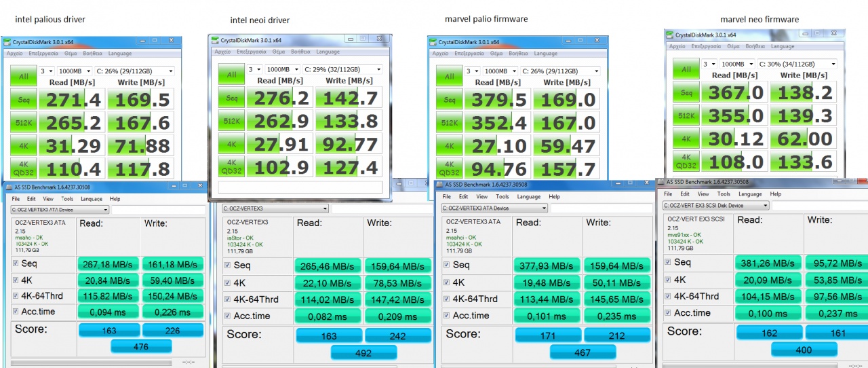The image size is (868, 368).
Task: Click access time value 0,226 ms
Action: coord(173,312)
